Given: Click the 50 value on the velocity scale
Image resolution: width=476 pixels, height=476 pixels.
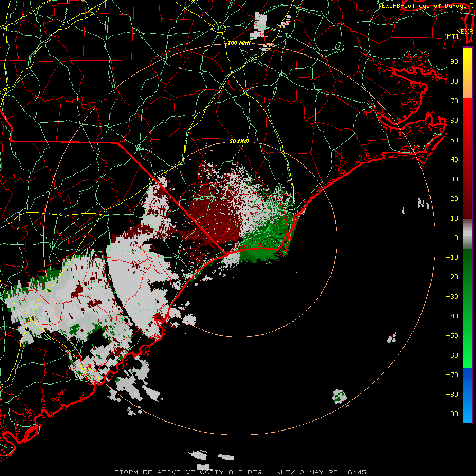Looking at the screenshot, I should tap(454, 140).
